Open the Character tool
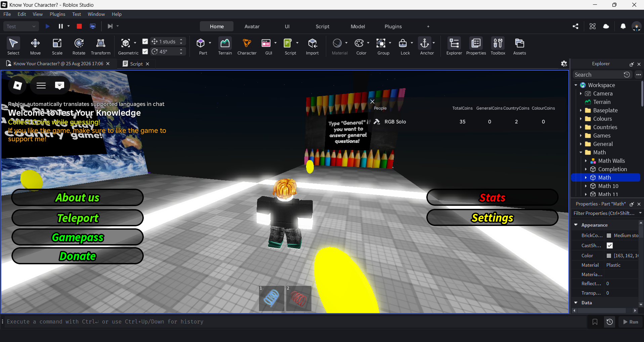Image resolution: width=644 pixels, height=342 pixels. (x=247, y=46)
